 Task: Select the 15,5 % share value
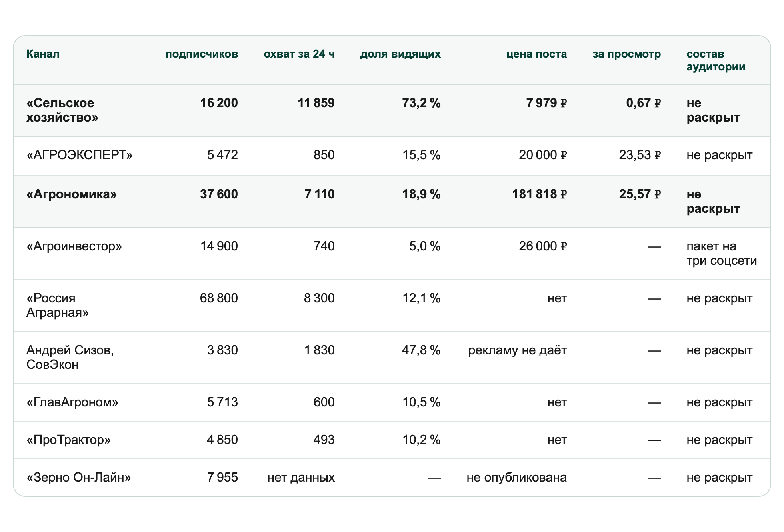421,155
